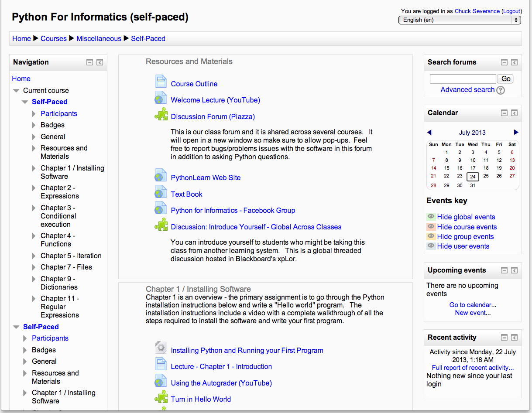Click the Facebook Group globe icon

pos(161,208)
